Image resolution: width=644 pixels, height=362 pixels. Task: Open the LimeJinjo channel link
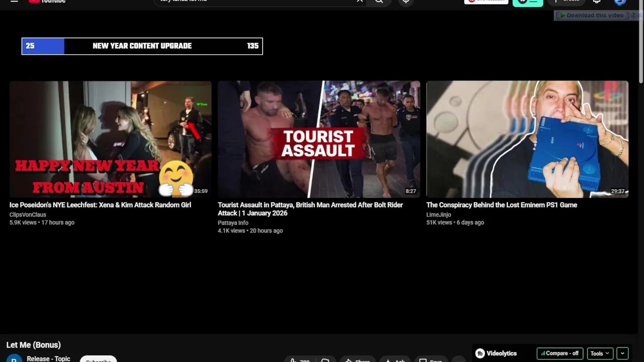(439, 215)
